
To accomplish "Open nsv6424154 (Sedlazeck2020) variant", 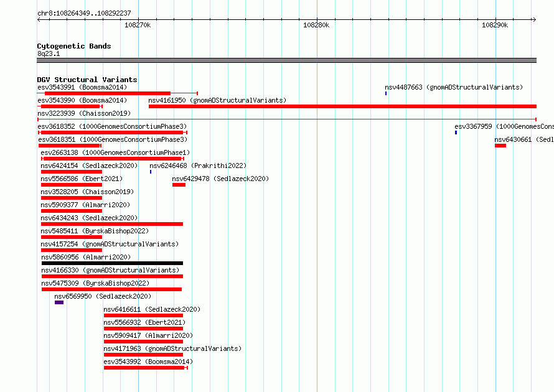I will pos(89,166).
